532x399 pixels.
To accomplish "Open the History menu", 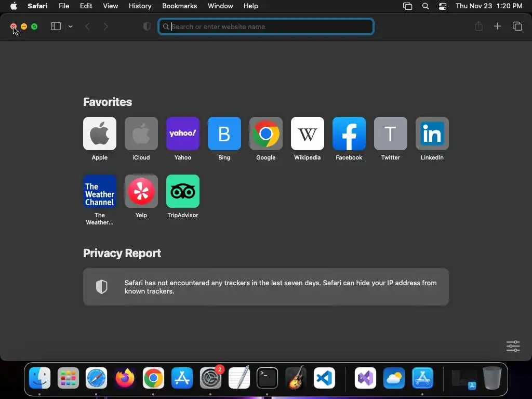I will [x=140, y=6].
